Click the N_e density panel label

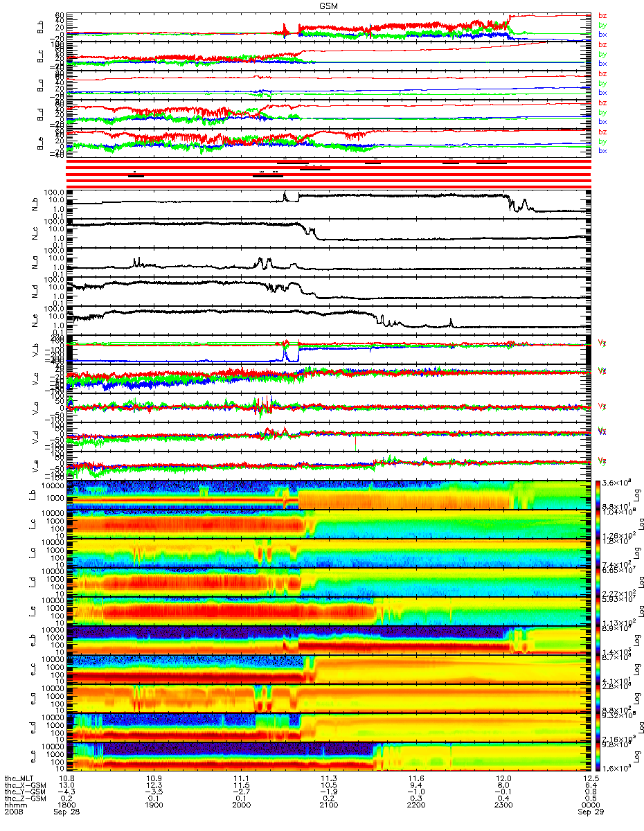coord(34,320)
